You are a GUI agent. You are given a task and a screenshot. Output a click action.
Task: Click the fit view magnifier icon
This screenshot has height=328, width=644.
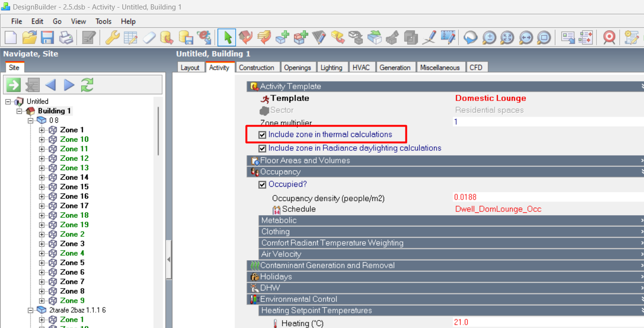507,37
